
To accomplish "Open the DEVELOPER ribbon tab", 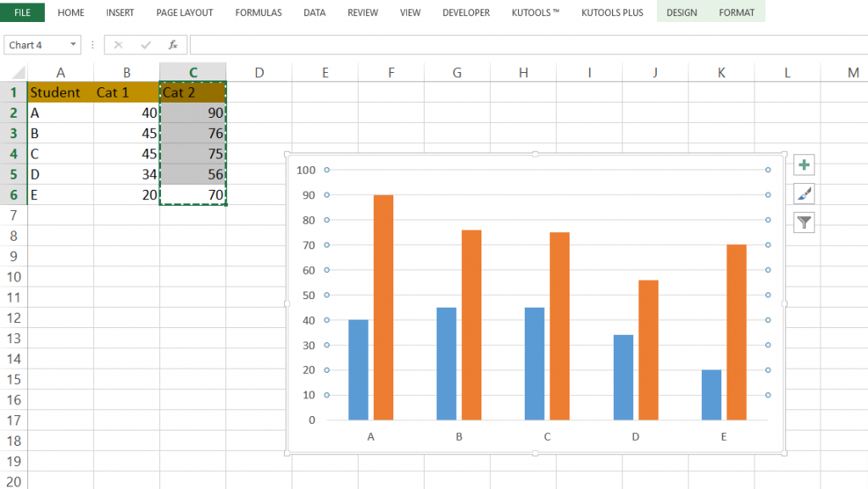I will [465, 13].
